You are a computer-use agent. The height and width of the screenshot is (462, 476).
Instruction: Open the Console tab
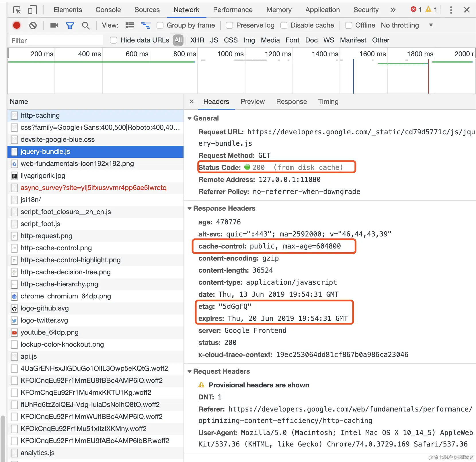pyautogui.click(x=108, y=10)
